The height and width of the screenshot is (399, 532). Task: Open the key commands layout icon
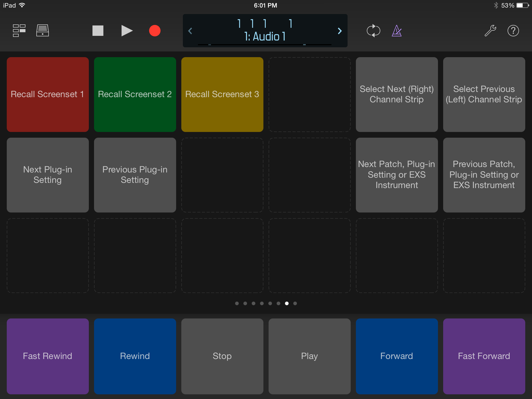[x=42, y=31]
